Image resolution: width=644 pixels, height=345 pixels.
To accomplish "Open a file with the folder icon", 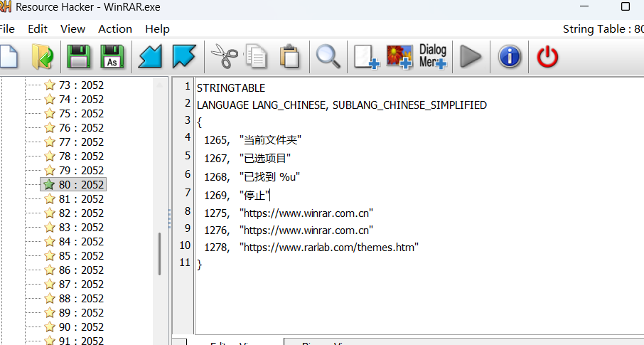I will click(x=43, y=56).
